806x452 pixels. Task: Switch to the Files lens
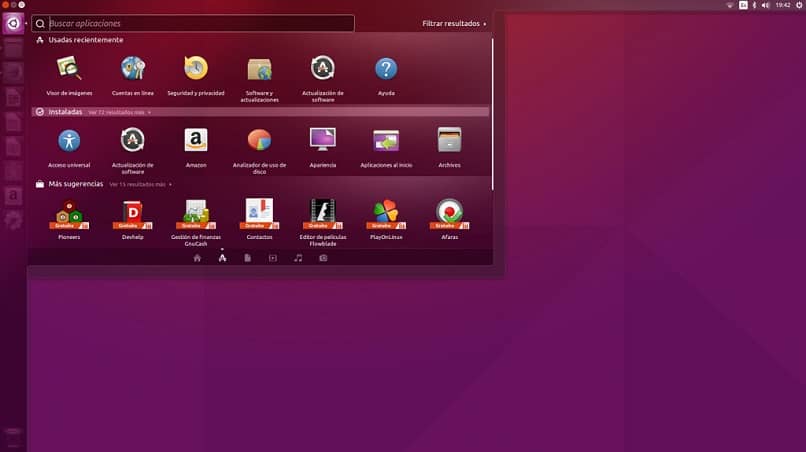point(247,258)
